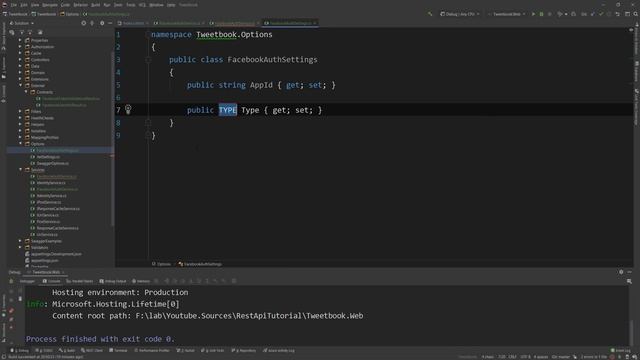The height and width of the screenshot is (360, 640).
Task: Select the highlighted TYPE placeholder
Action: click(x=228, y=110)
